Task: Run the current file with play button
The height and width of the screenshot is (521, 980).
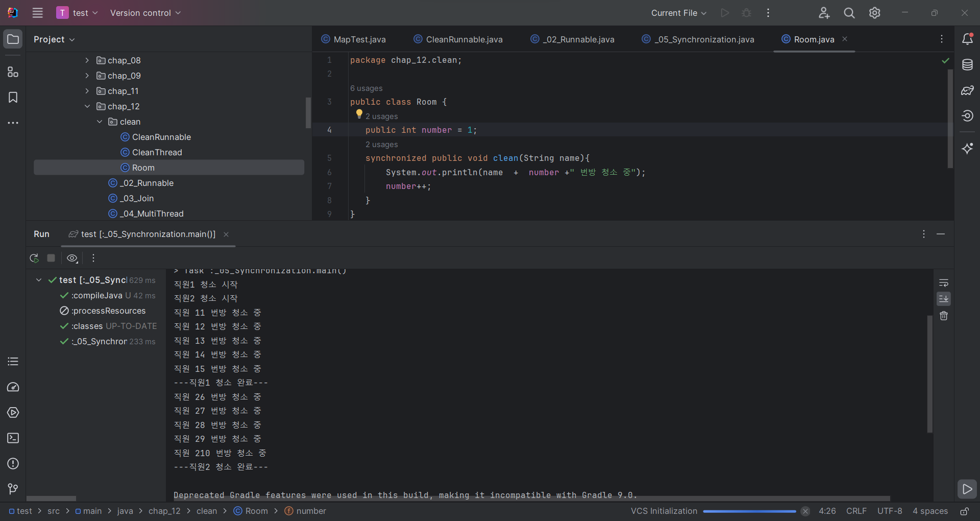Action: (725, 13)
